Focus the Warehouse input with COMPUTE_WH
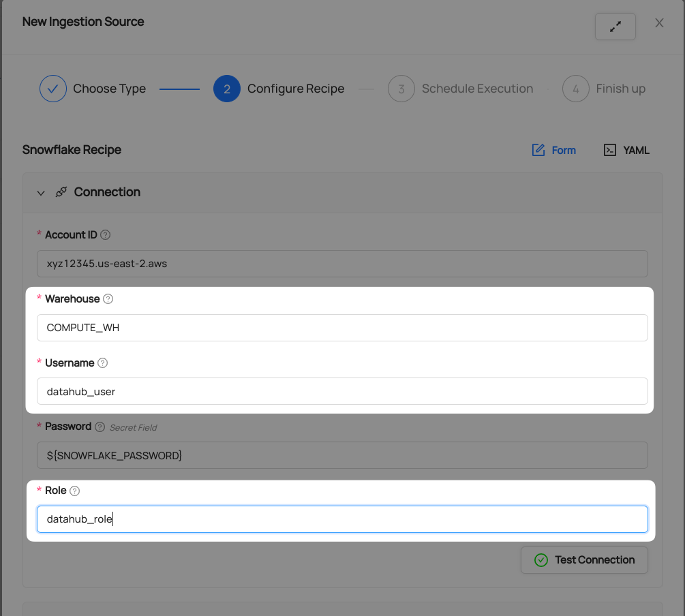The image size is (685, 616). click(342, 328)
